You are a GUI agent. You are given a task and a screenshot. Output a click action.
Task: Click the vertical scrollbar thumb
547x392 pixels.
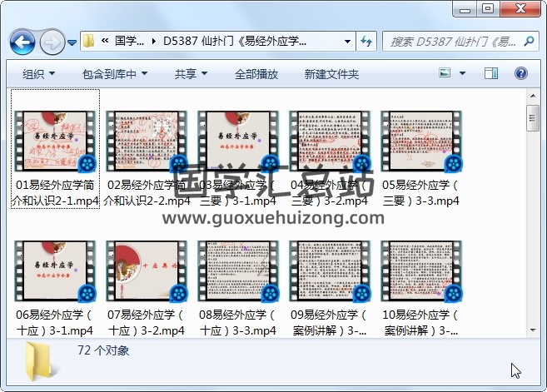tap(533, 118)
